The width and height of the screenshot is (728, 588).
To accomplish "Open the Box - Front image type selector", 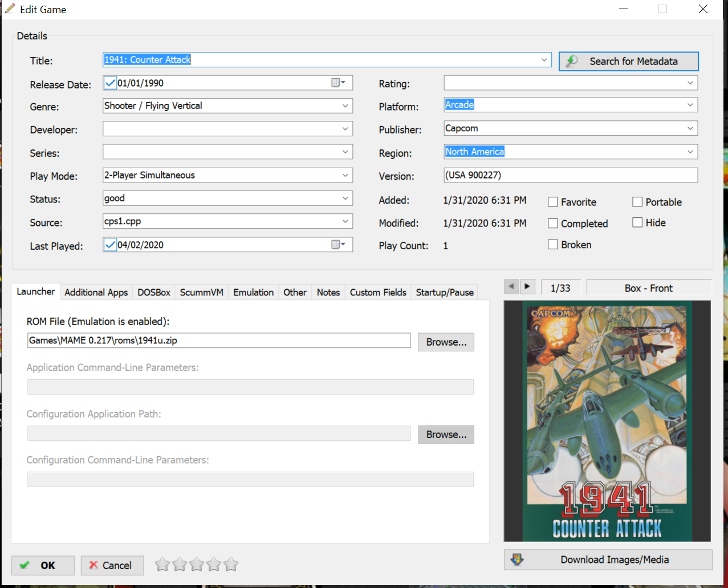I will [649, 288].
